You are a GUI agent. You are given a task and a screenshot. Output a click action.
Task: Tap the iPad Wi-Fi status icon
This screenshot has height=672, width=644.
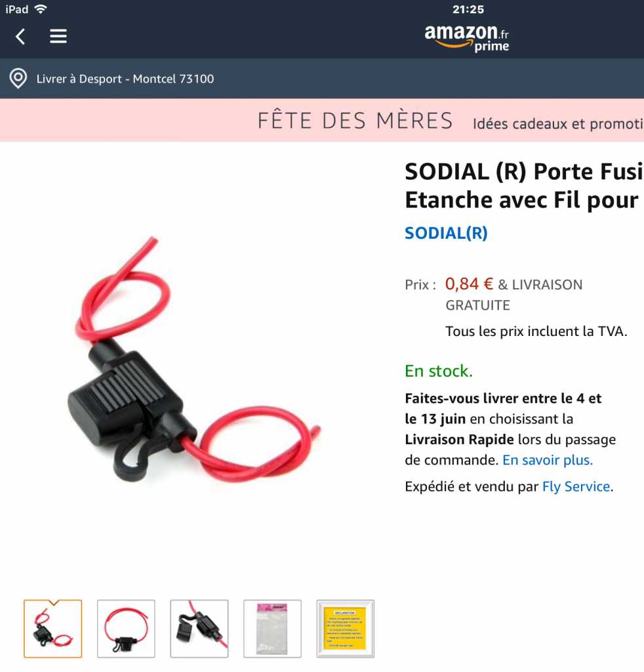41,9
